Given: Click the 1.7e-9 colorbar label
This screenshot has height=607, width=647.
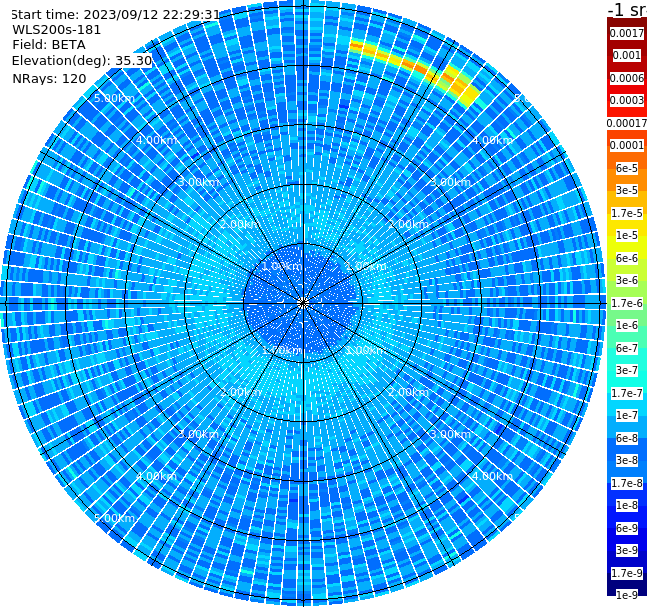Looking at the screenshot, I should [627, 573].
